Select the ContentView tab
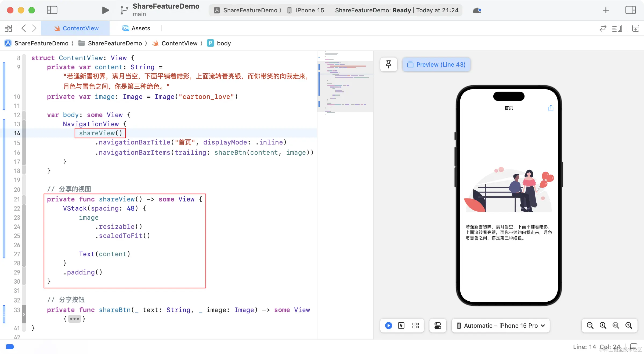644x354 pixels. 76,28
